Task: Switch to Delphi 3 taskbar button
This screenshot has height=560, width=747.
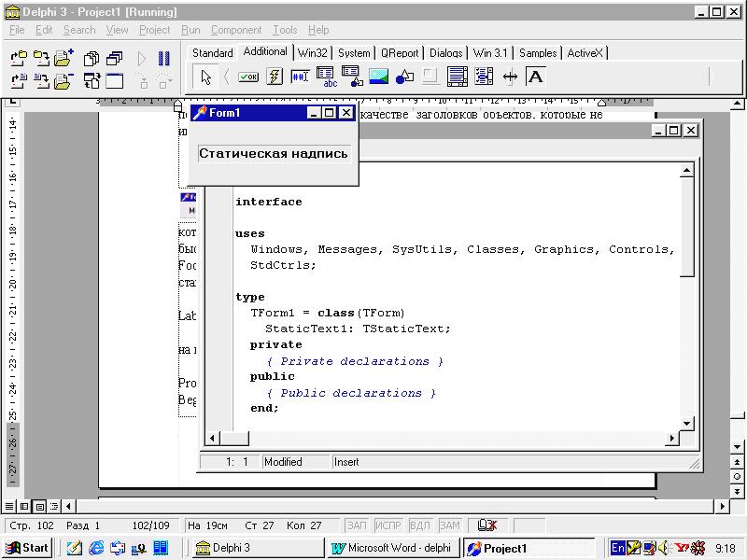Action: click(x=258, y=548)
